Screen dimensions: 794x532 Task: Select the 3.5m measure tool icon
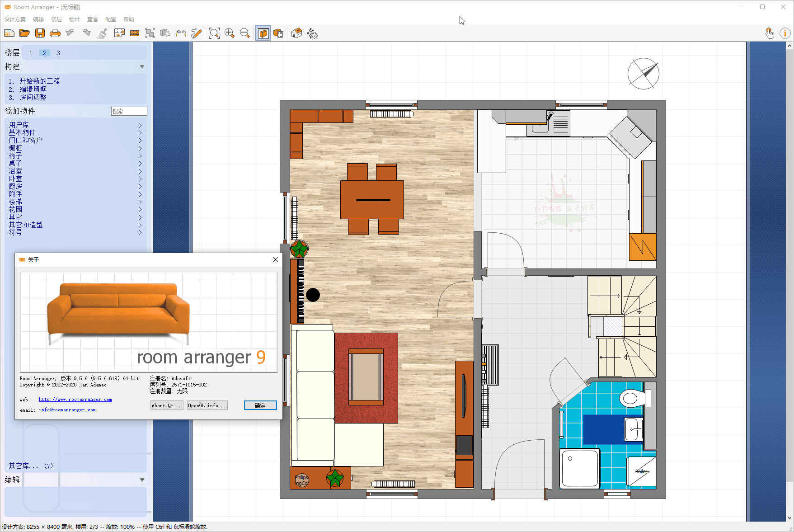[x=180, y=33]
